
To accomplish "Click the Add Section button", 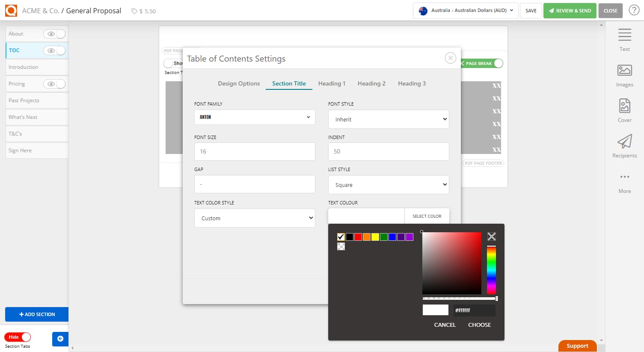I will point(37,314).
